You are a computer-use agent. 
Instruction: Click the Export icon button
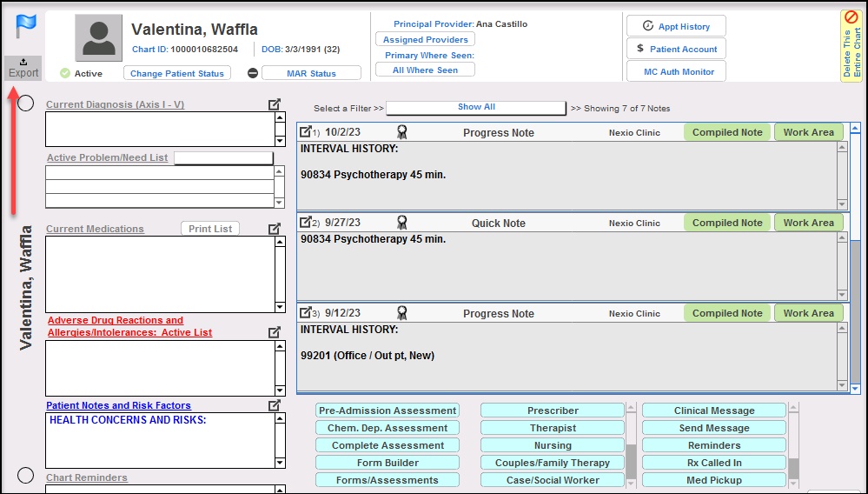(x=23, y=68)
